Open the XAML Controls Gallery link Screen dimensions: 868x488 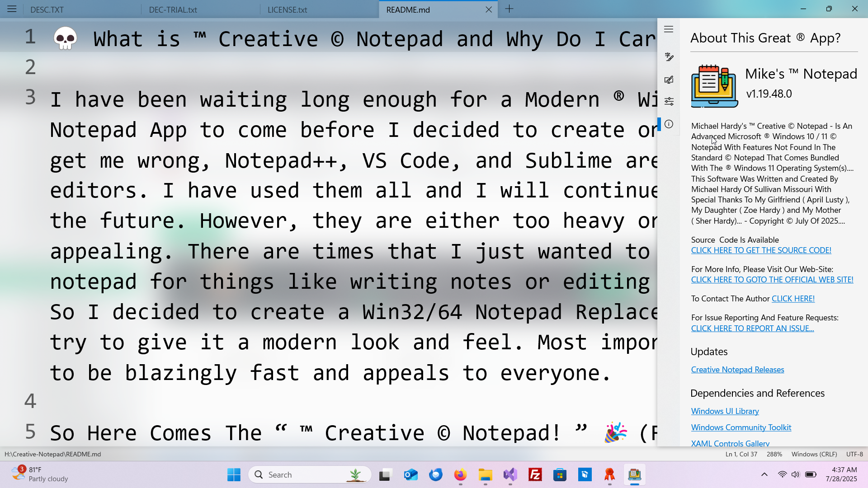[x=730, y=443]
